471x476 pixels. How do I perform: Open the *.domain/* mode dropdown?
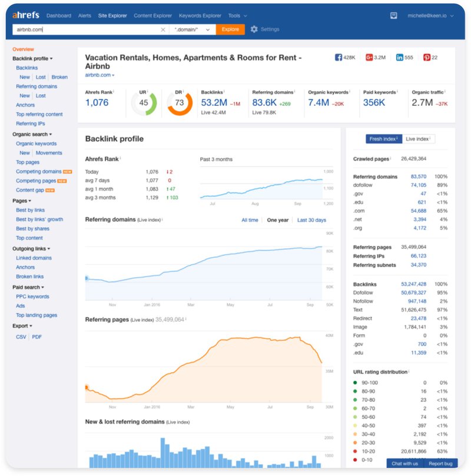(x=192, y=29)
